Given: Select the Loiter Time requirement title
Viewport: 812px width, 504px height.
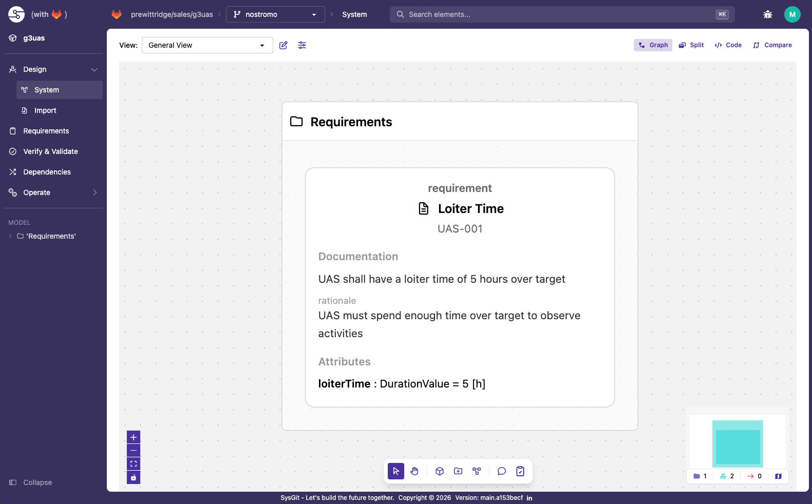Looking at the screenshot, I should pyautogui.click(x=471, y=208).
